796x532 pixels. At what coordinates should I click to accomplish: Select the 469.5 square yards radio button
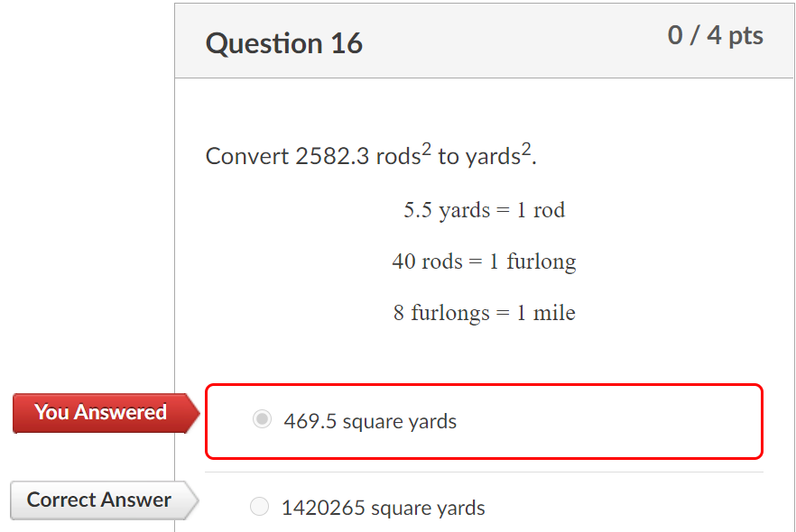click(262, 419)
